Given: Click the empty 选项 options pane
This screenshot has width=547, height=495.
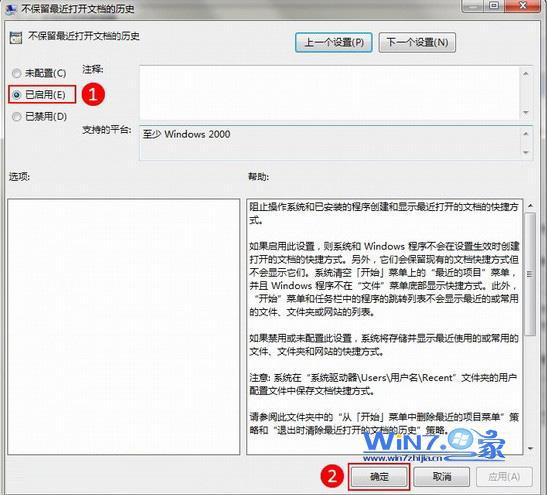Looking at the screenshot, I should pyautogui.click(x=123, y=327).
